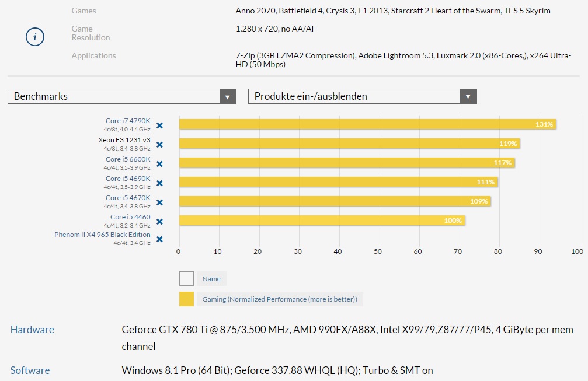
Task: Open the Core i5 4460 product link
Action: (130, 217)
